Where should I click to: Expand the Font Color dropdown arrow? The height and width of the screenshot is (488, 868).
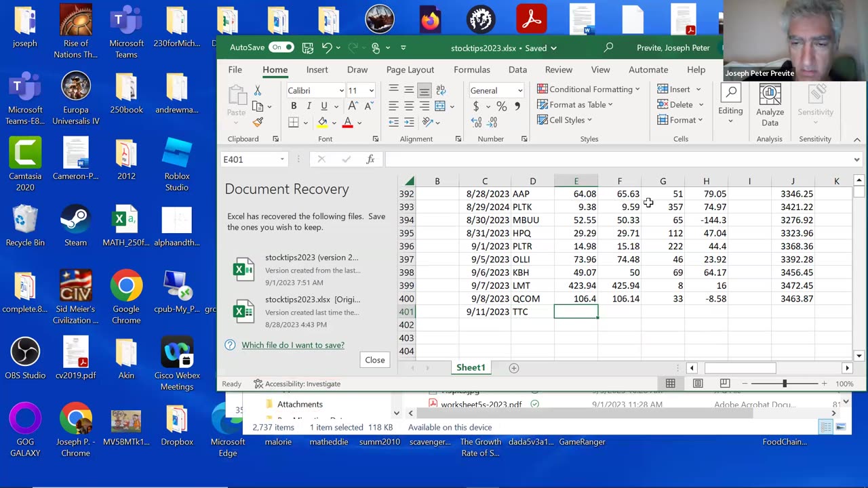click(359, 123)
